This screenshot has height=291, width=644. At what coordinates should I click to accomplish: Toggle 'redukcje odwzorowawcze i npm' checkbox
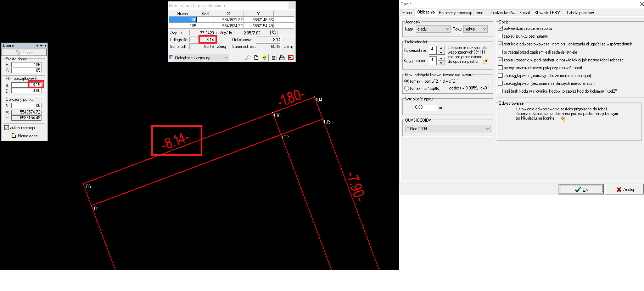pyautogui.click(x=500, y=44)
